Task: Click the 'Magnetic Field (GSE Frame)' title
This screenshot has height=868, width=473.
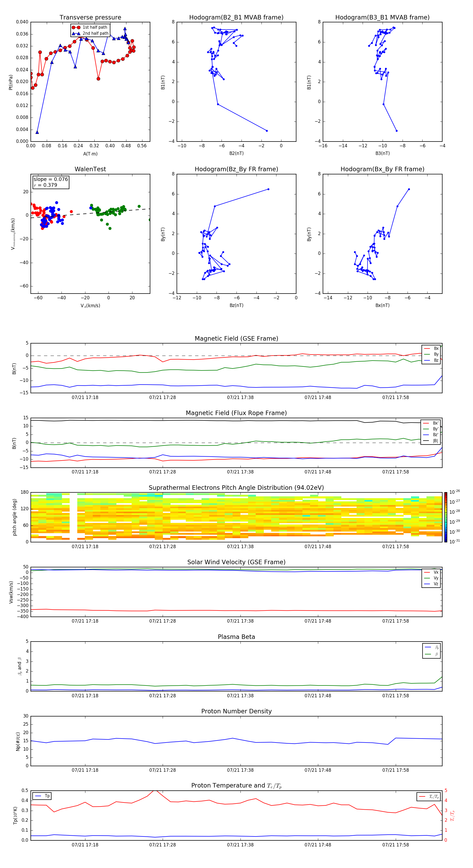Action: pyautogui.click(x=236, y=339)
